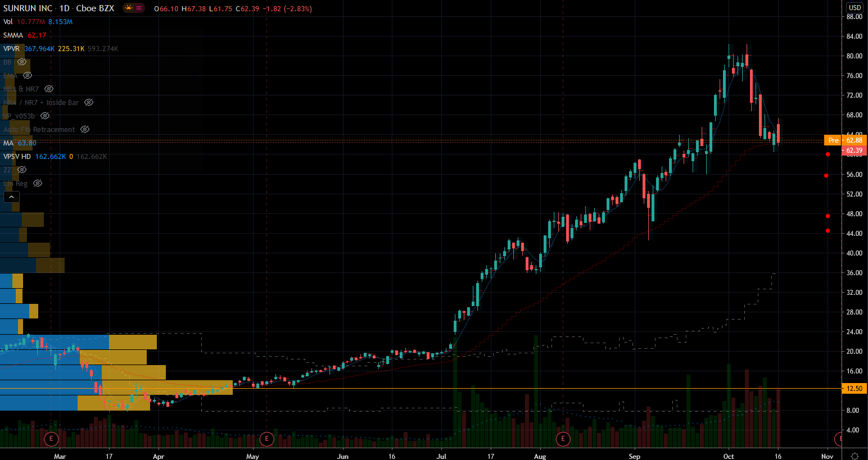The image size is (868, 460).
Task: Click the Cboe BZX exchange label
Action: 95,8
